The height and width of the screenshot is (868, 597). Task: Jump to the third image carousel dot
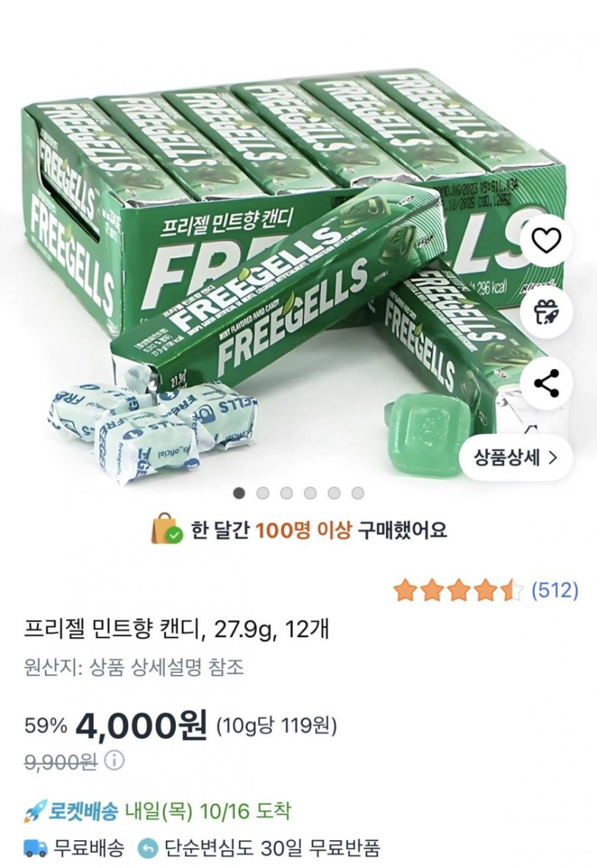click(x=287, y=493)
